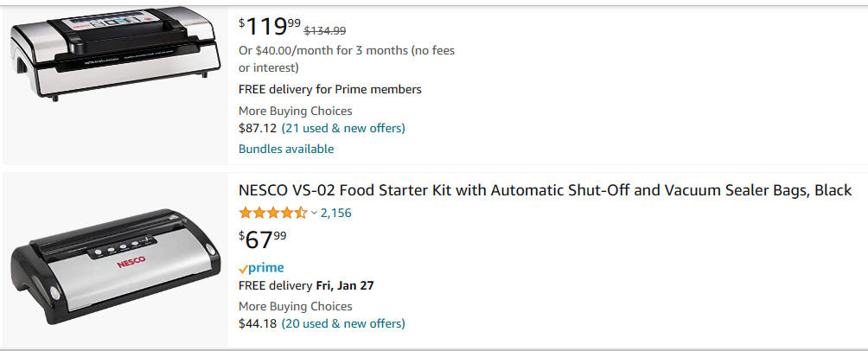Open the '21 used & new offers' link
868x351 pixels.
point(343,129)
